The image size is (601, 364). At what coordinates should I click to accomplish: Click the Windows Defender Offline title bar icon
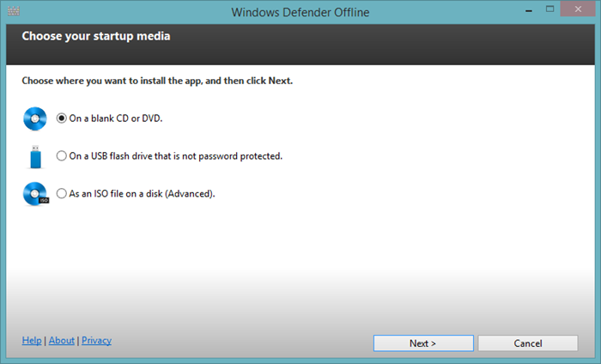[14, 11]
